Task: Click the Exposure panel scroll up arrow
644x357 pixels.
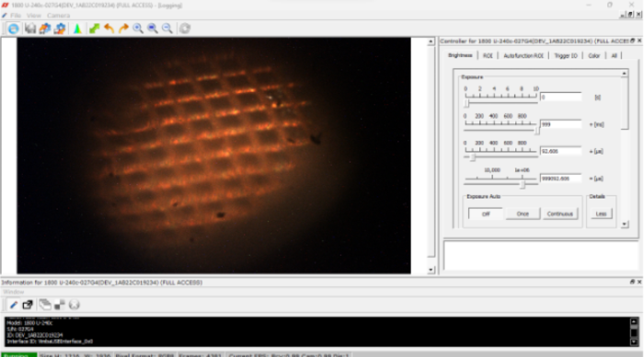Action: 625,73
